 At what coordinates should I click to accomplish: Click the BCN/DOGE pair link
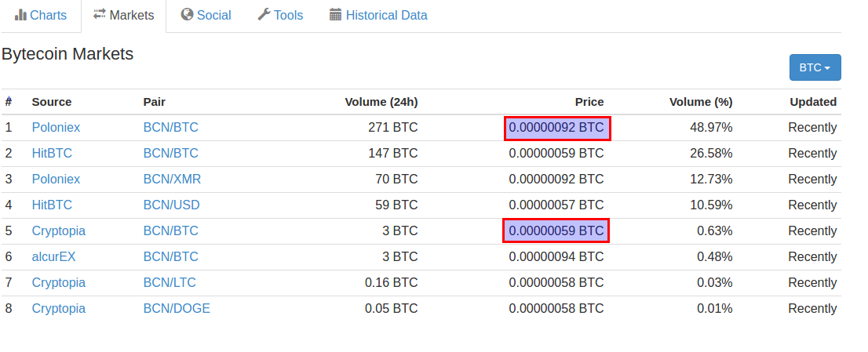[177, 308]
